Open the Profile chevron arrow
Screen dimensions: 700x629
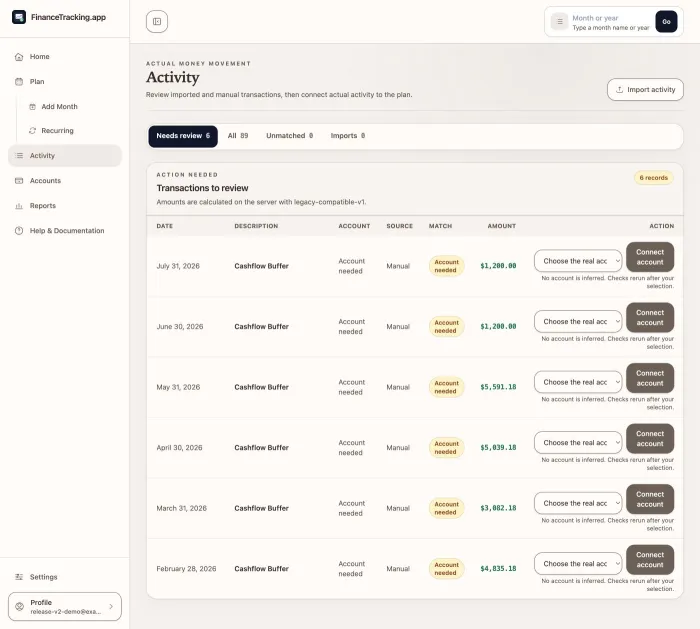(x=111, y=606)
